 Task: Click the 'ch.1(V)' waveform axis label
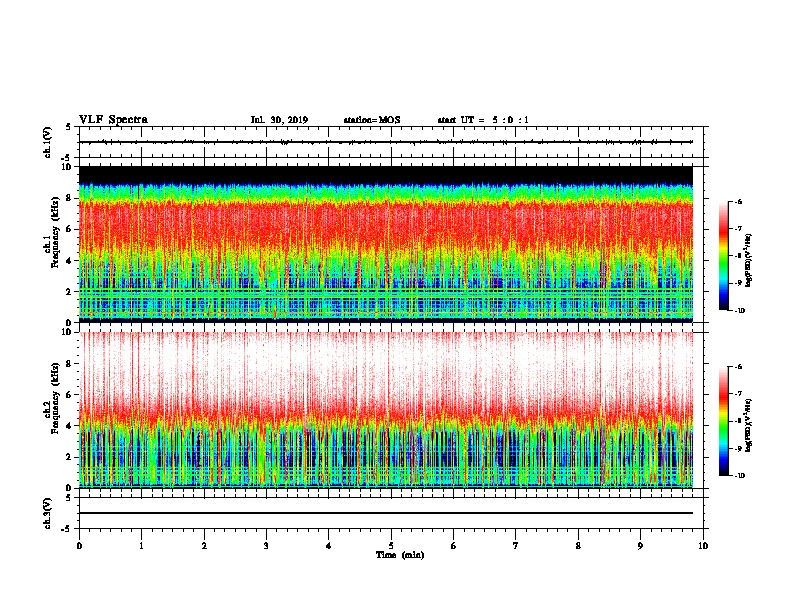tap(47, 142)
